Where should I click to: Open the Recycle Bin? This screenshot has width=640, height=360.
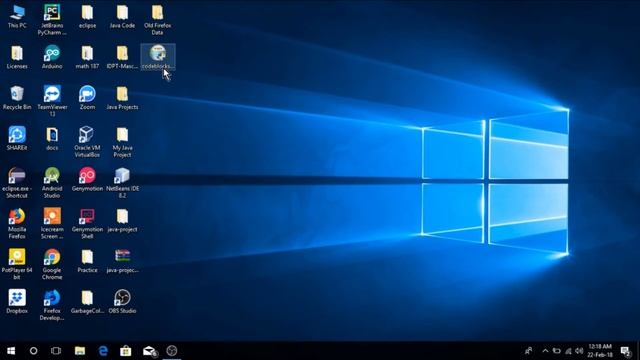pyautogui.click(x=17, y=98)
